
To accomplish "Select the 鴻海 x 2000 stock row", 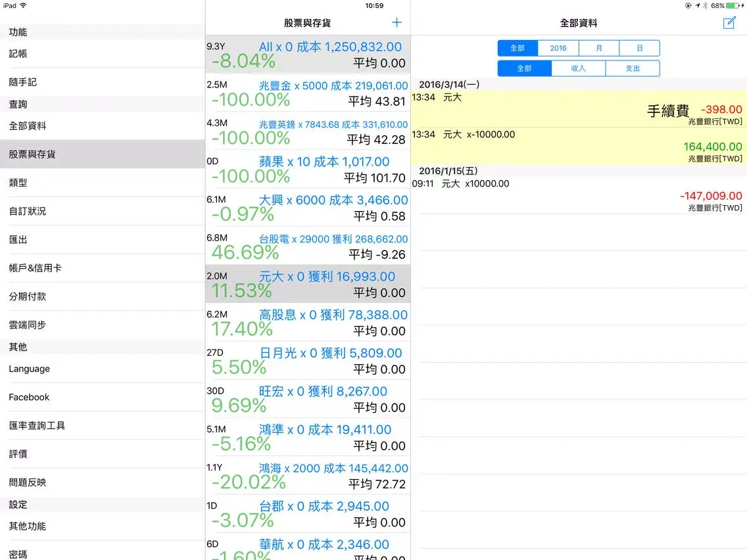I will [x=308, y=475].
